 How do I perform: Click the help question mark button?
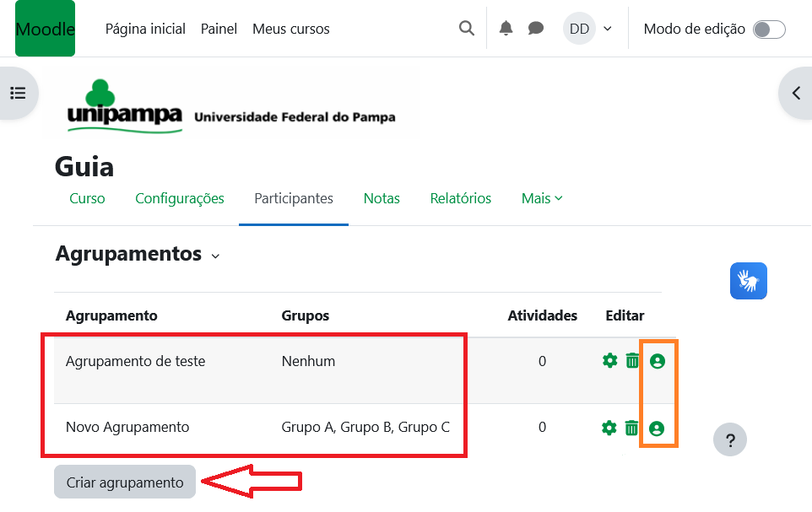coord(730,439)
